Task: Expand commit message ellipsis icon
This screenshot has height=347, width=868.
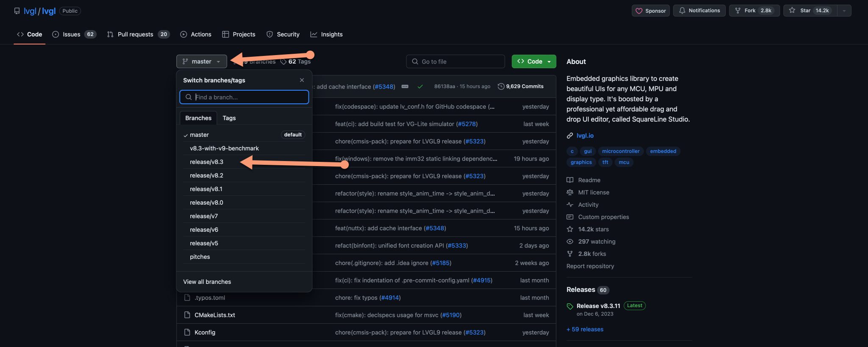Action: 405,86
